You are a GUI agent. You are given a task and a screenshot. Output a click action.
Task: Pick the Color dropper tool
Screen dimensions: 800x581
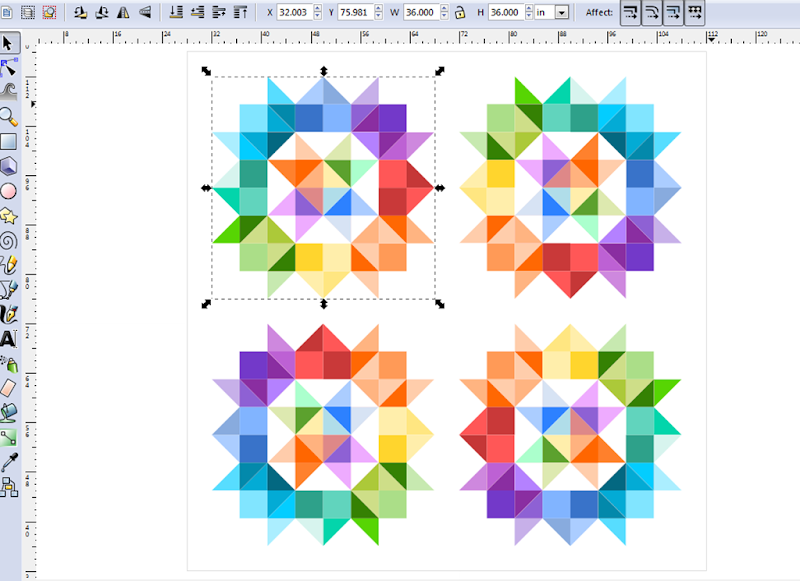click(9, 462)
